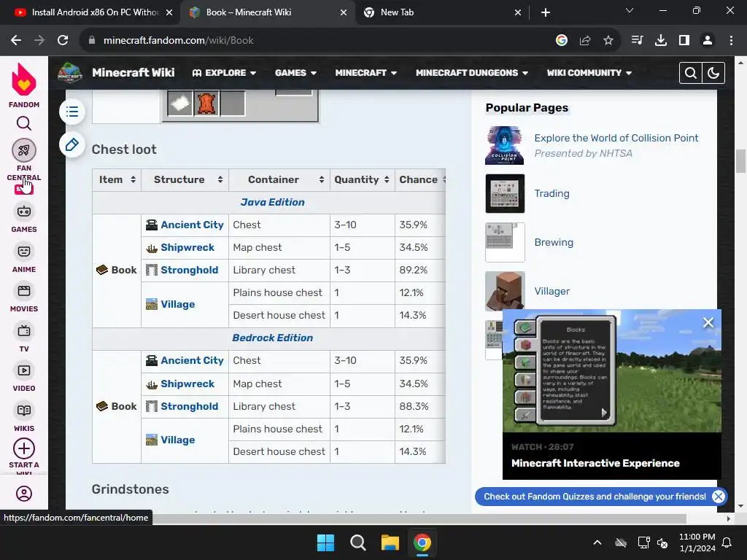The image size is (747, 560).
Task: Close the floating video player
Action: 708,322
